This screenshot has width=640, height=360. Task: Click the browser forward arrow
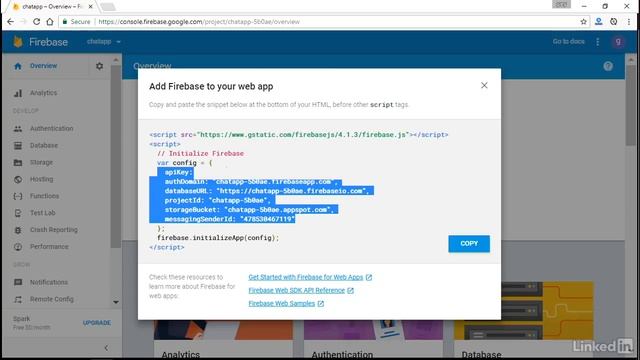coord(23,22)
